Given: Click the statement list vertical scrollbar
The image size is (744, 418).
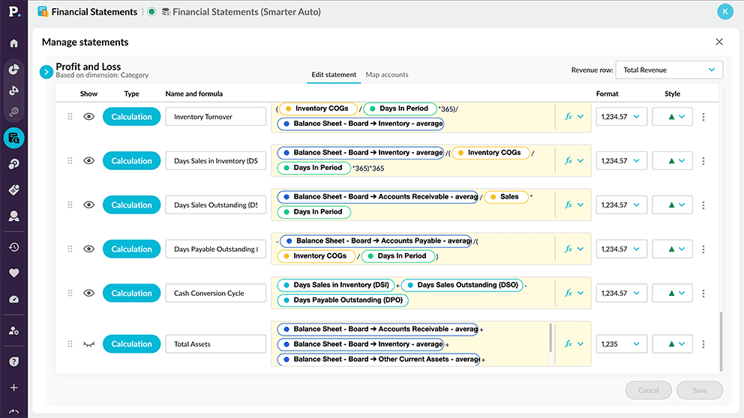Looking at the screenshot, I should (721, 341).
